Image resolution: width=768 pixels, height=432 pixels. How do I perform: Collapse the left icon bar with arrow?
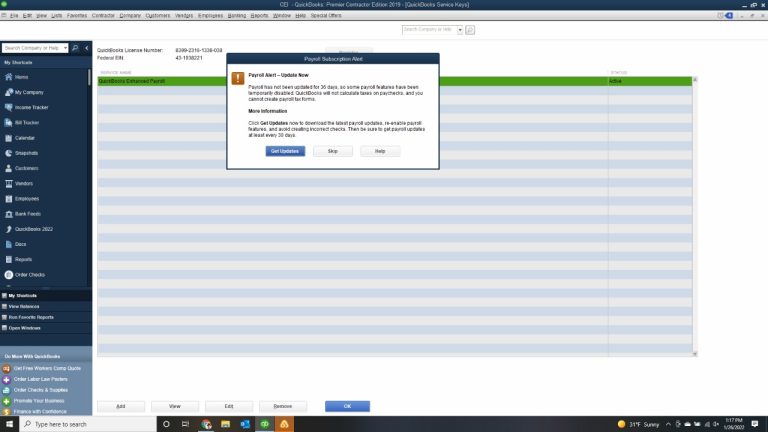click(x=88, y=48)
